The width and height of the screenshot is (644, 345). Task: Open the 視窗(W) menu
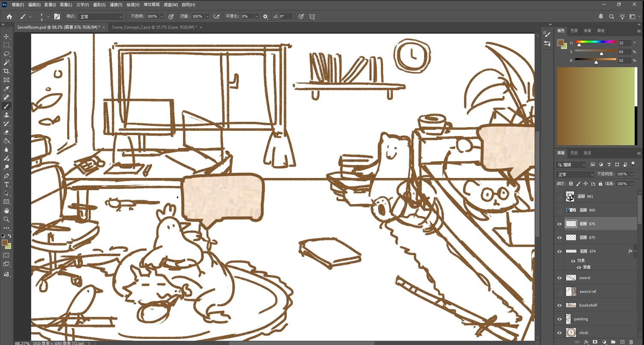(171, 5)
